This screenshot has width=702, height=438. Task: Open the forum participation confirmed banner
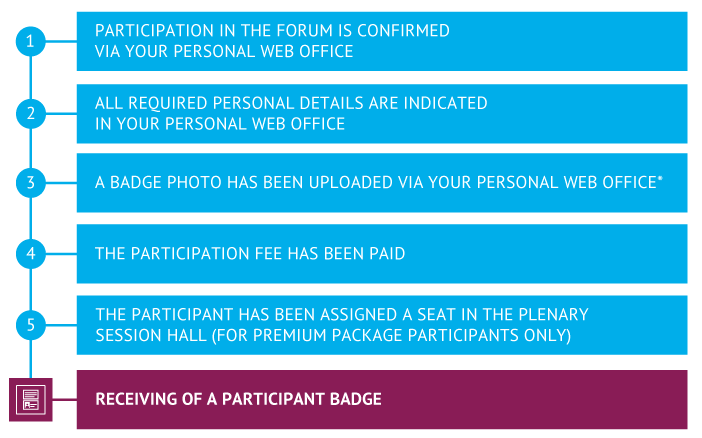coord(382,41)
